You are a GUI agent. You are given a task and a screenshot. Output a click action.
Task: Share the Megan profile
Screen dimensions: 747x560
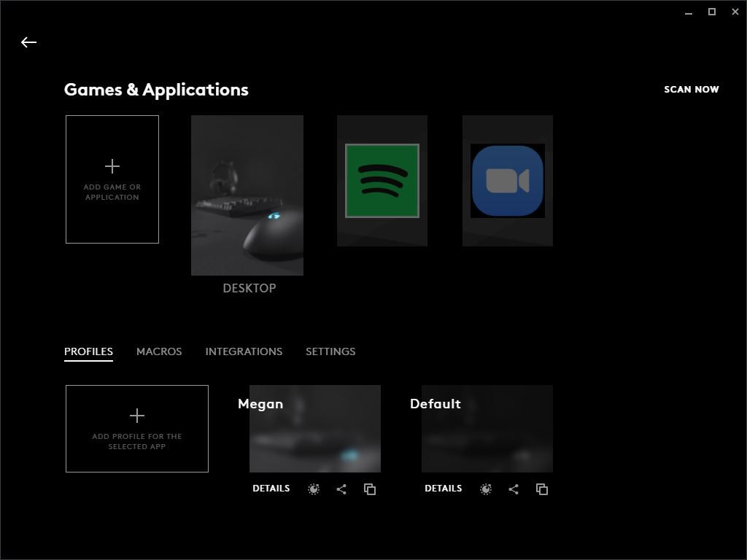point(341,489)
